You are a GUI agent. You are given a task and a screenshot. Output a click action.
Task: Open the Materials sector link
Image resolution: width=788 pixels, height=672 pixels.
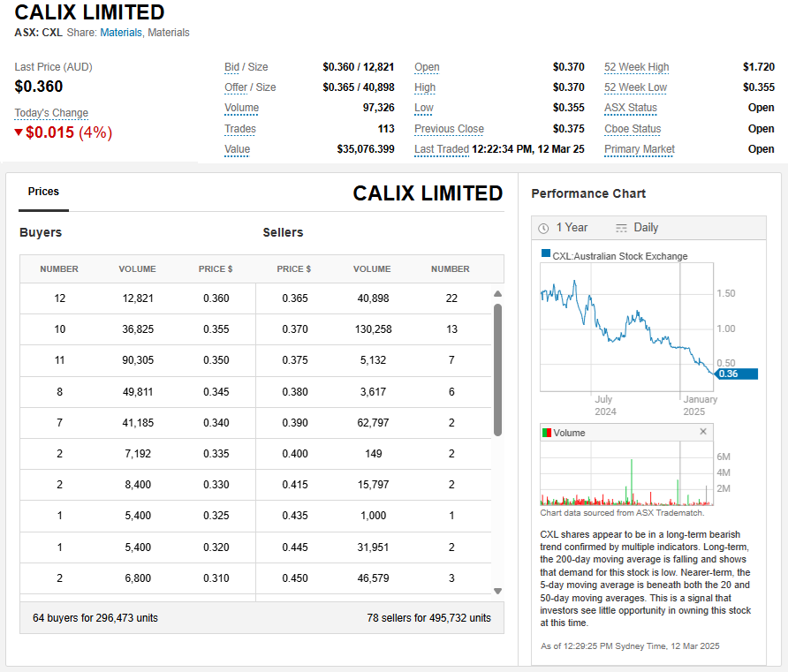tap(120, 33)
